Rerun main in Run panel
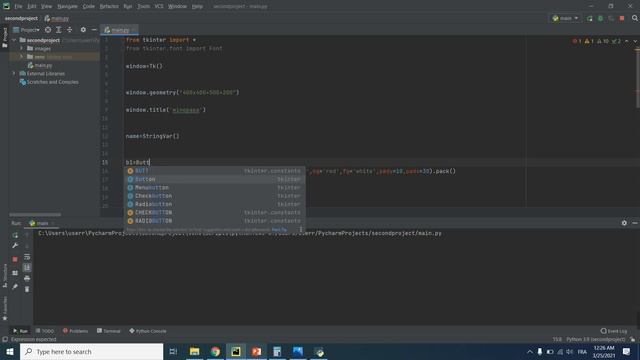640x360 pixels. [x=15, y=235]
